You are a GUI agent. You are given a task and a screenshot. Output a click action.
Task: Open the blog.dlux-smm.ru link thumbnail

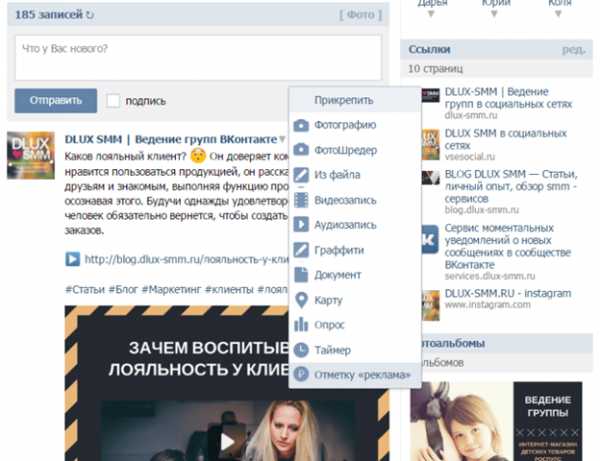tap(430, 178)
